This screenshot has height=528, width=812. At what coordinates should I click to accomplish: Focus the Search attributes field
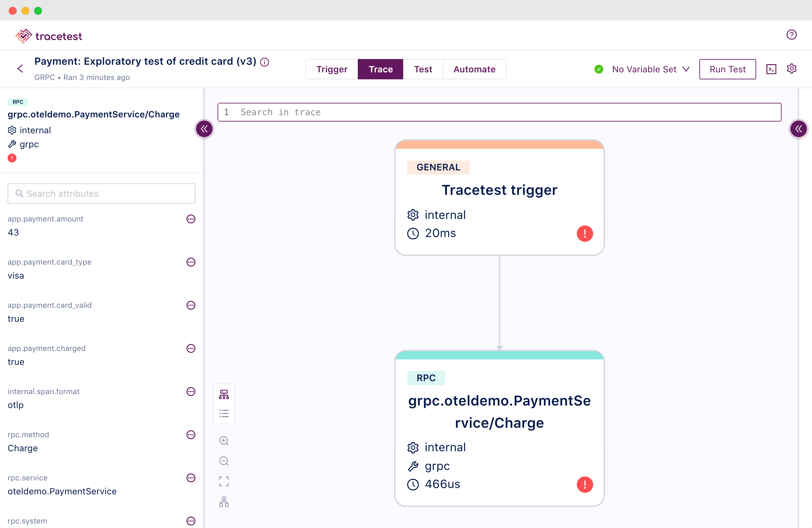(101, 194)
